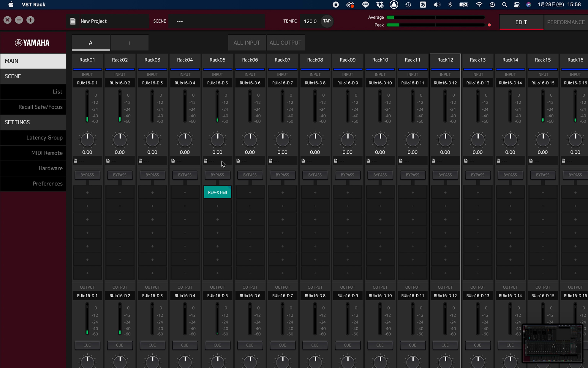The width and height of the screenshot is (588, 368).
Task: Toggle BYPASS on Rack12
Action: pyautogui.click(x=445, y=175)
